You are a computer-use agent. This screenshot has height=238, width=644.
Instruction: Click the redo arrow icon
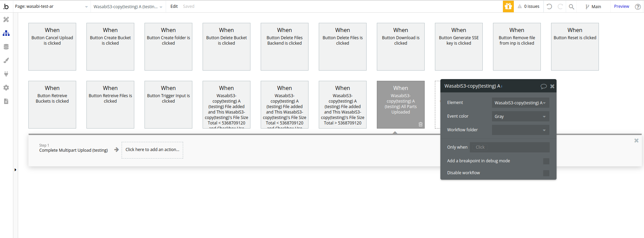pos(560,6)
